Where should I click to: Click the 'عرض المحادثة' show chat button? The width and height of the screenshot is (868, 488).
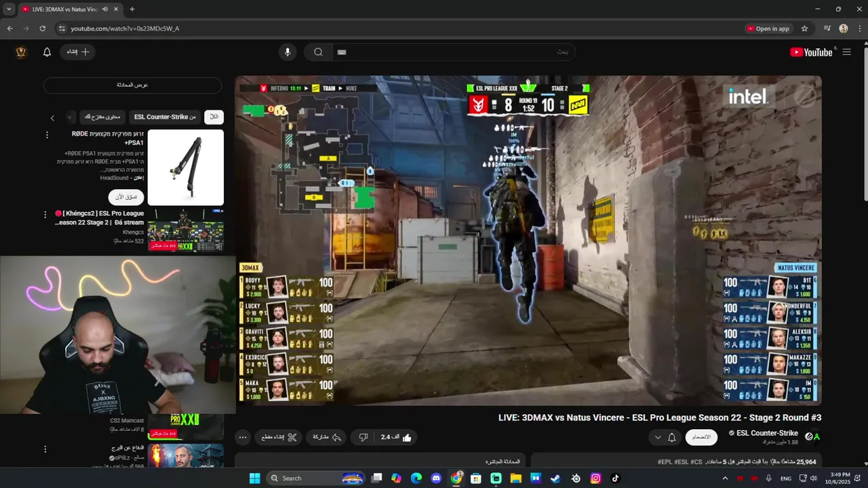point(132,85)
